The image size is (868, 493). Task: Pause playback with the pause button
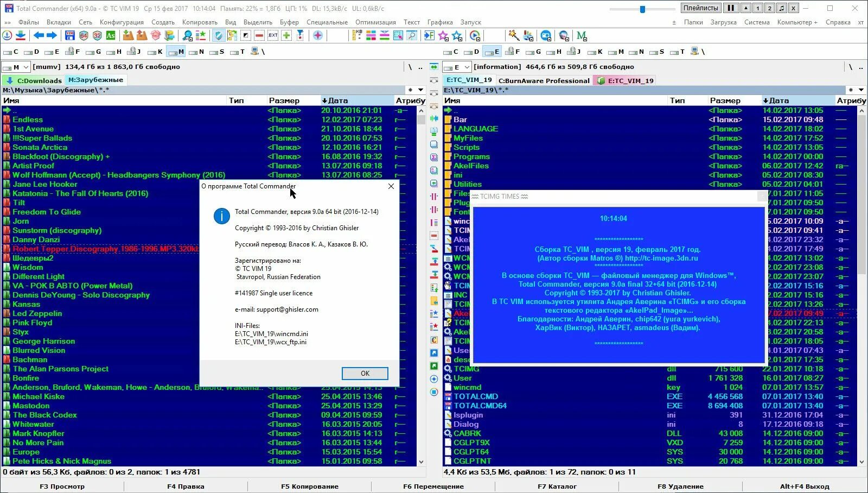tap(731, 8)
